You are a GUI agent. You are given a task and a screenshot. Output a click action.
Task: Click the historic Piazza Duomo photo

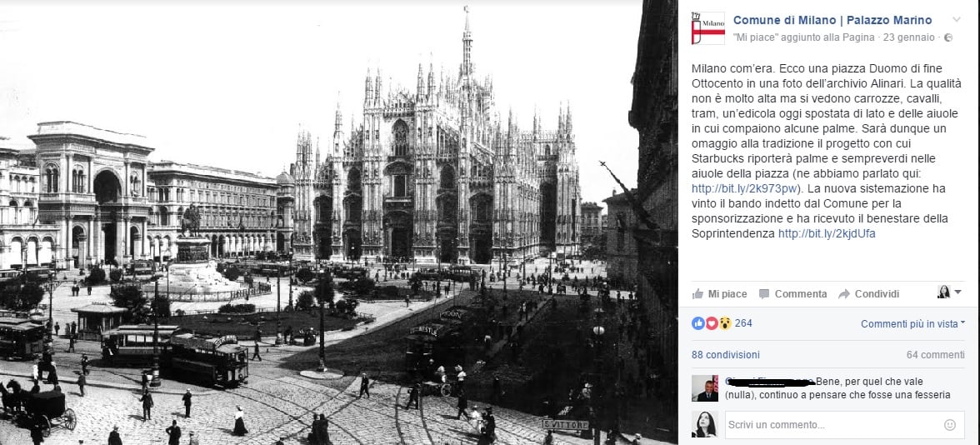click(338, 222)
